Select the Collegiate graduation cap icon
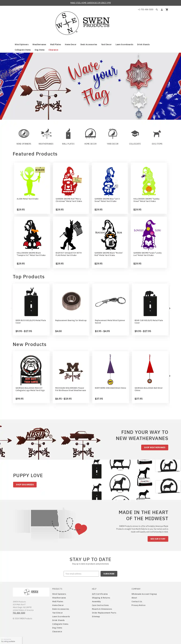 pos(135,134)
